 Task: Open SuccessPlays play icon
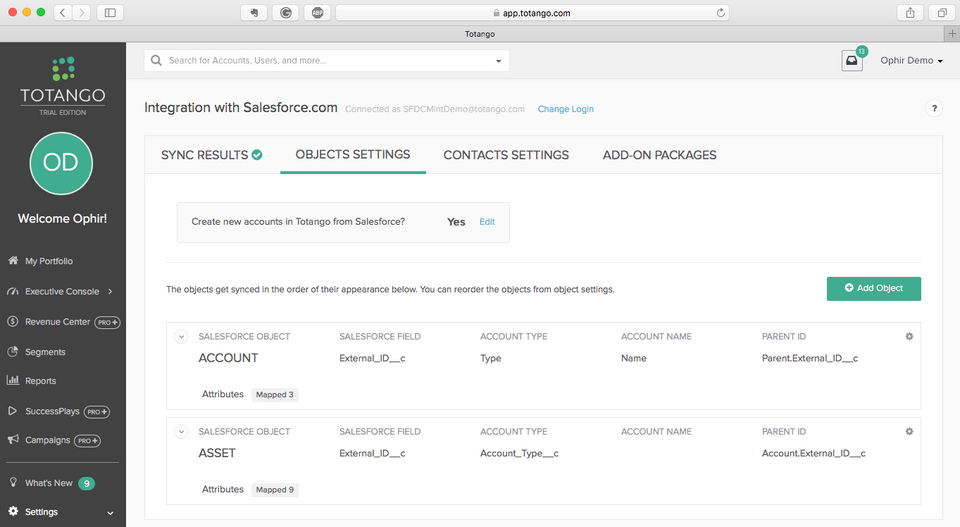(x=13, y=411)
